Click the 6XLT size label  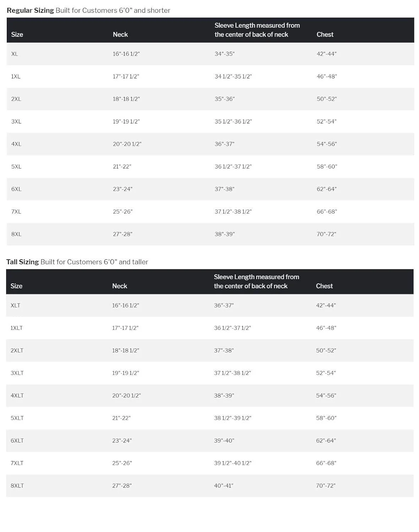(17, 440)
